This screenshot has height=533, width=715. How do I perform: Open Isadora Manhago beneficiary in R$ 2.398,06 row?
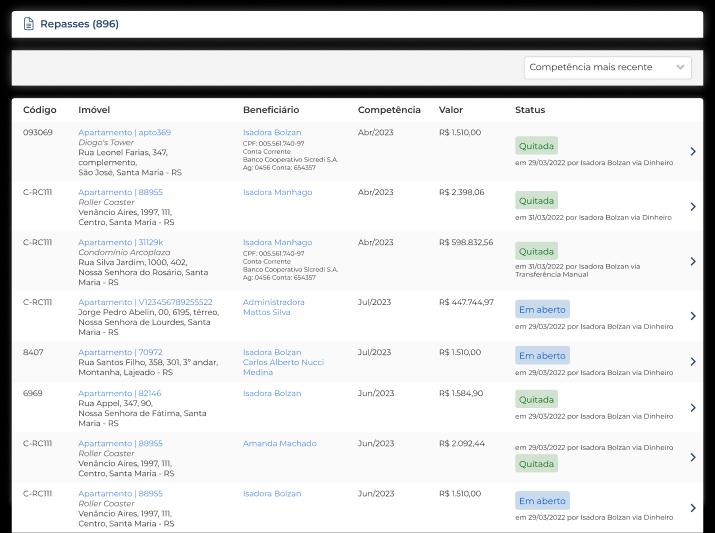[277, 192]
